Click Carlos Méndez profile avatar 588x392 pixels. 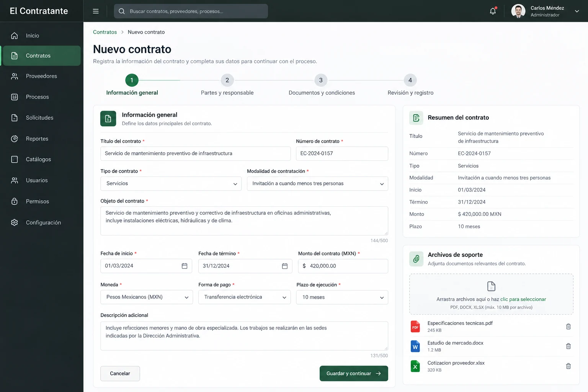518,11
